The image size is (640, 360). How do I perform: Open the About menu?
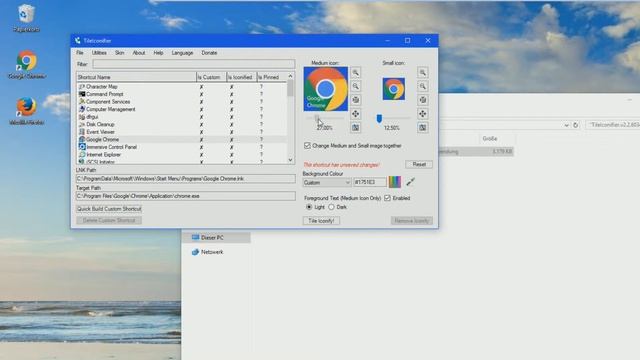(139, 53)
